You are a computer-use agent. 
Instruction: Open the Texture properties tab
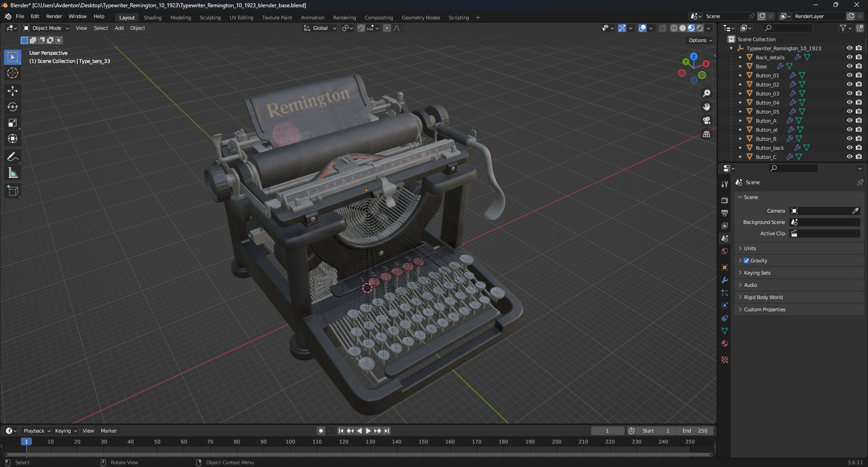725,360
